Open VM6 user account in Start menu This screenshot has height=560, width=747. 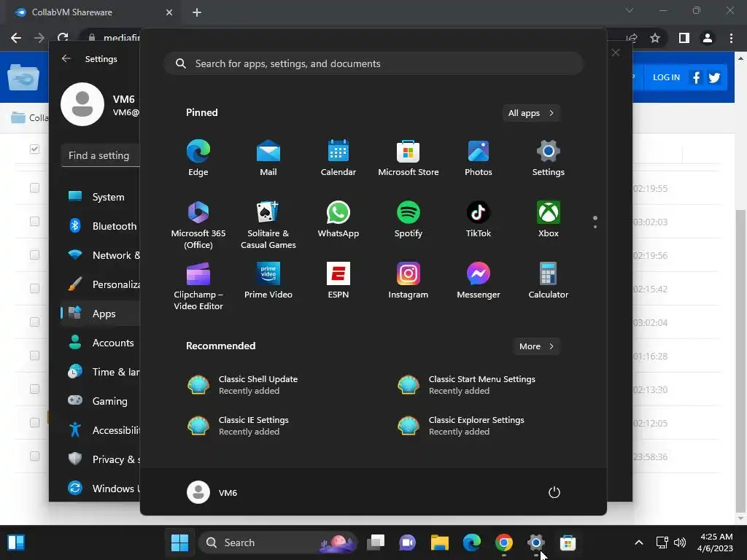click(212, 492)
